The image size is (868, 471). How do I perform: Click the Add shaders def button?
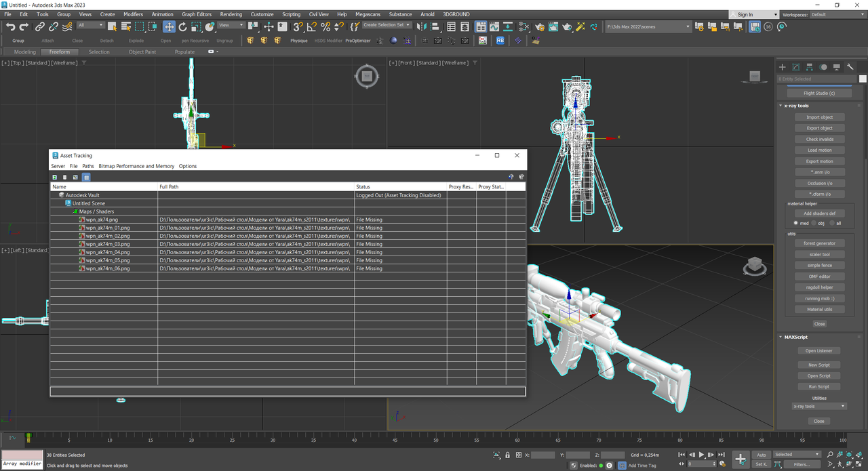[x=819, y=213]
